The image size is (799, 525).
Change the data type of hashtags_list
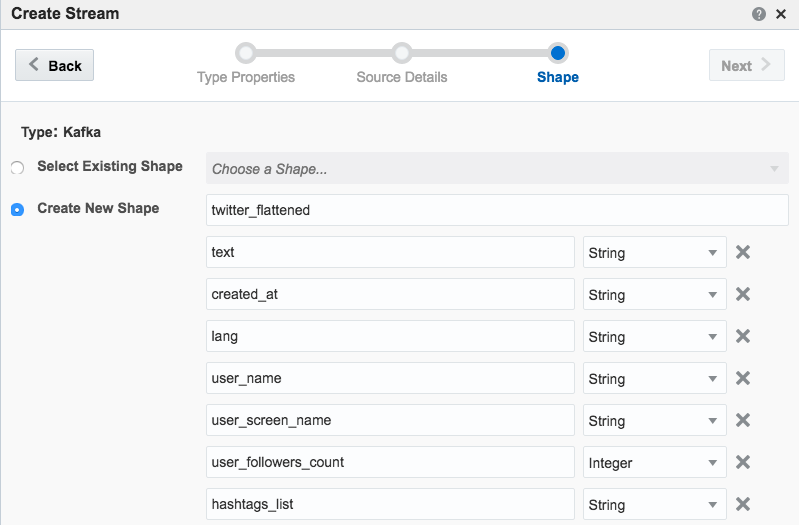click(x=654, y=505)
